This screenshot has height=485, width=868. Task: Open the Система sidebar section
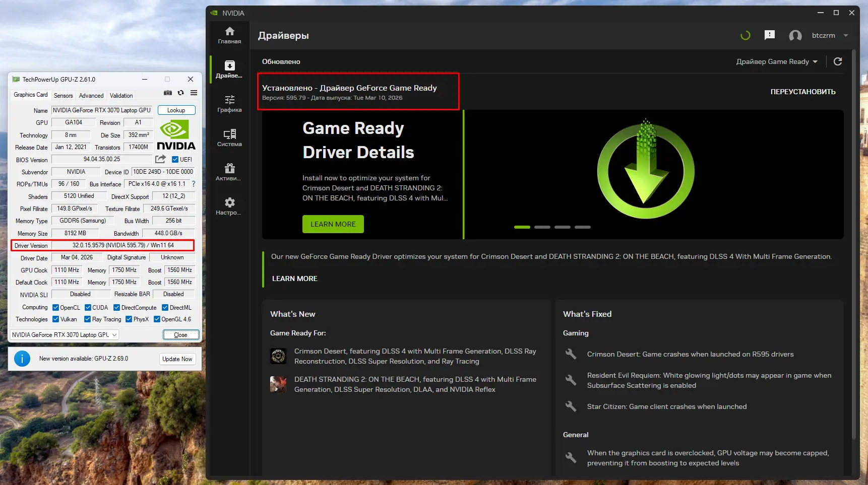coord(229,138)
